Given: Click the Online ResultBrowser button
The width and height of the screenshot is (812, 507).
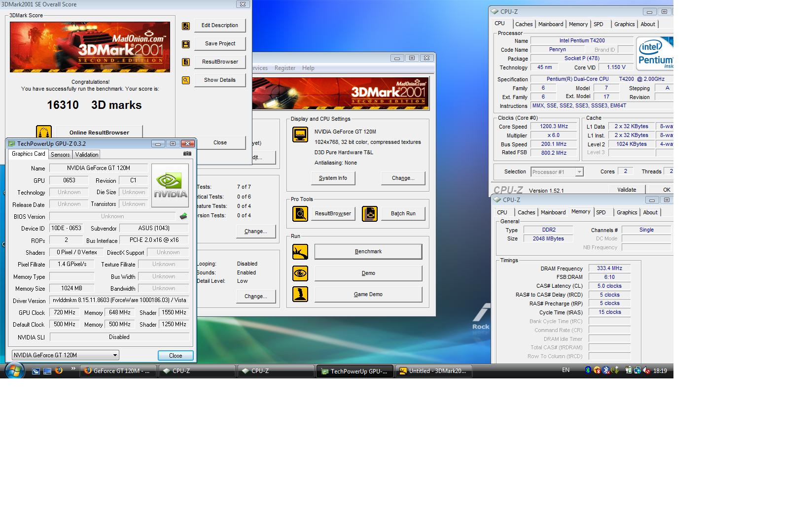Looking at the screenshot, I should [x=99, y=132].
